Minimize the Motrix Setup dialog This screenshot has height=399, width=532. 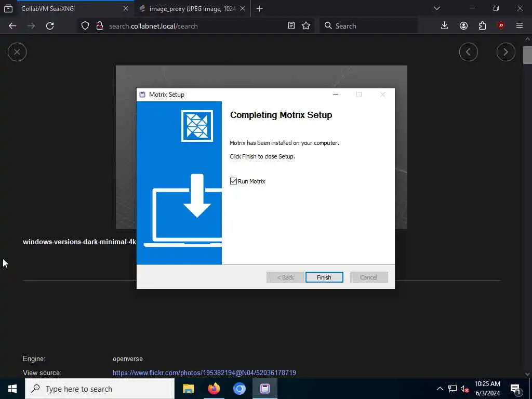click(336, 95)
